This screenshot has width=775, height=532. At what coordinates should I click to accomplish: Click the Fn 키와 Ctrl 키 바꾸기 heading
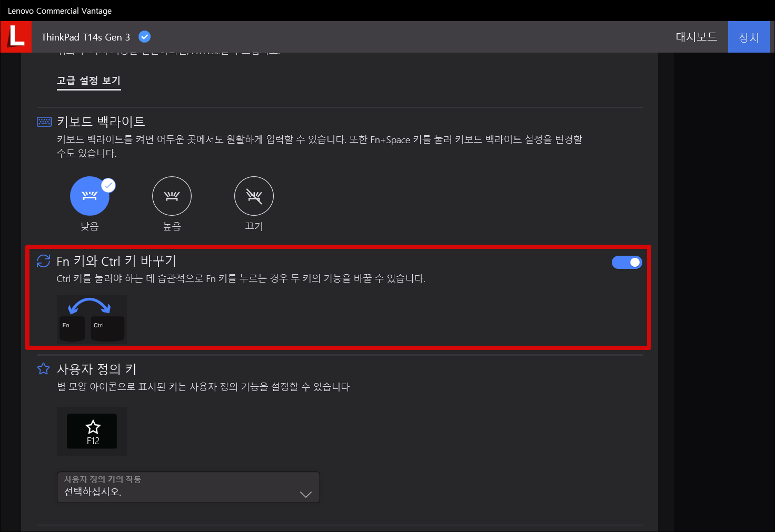click(x=116, y=261)
